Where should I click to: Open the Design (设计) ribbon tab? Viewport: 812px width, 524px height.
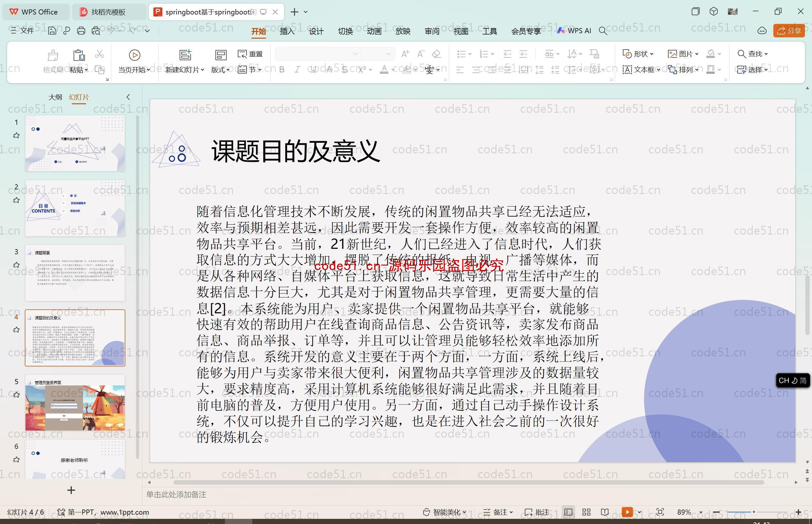316,31
